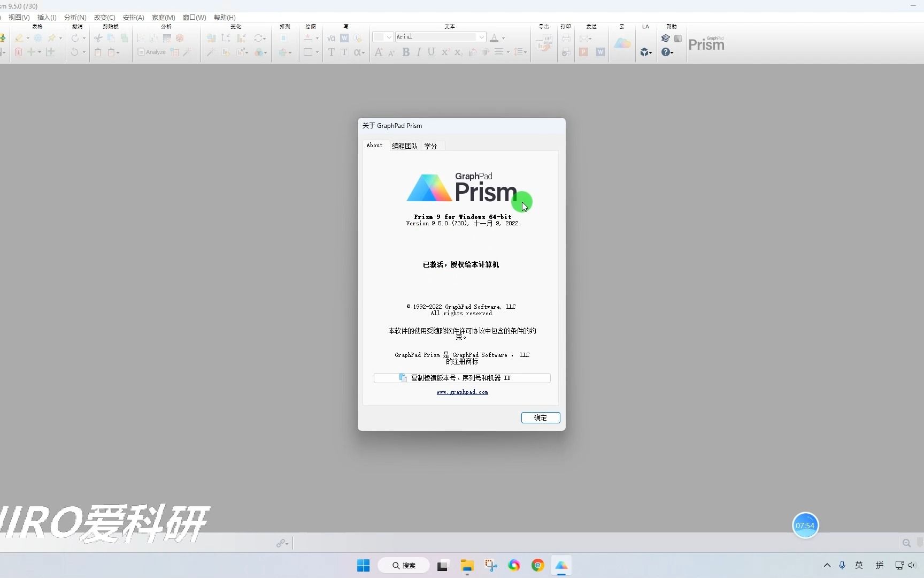This screenshot has width=924, height=578.
Task: Click the Analyze button in toolbar
Action: click(151, 52)
